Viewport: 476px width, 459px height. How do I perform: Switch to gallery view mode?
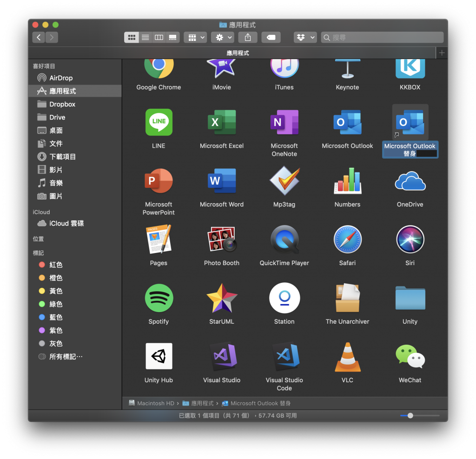point(173,37)
